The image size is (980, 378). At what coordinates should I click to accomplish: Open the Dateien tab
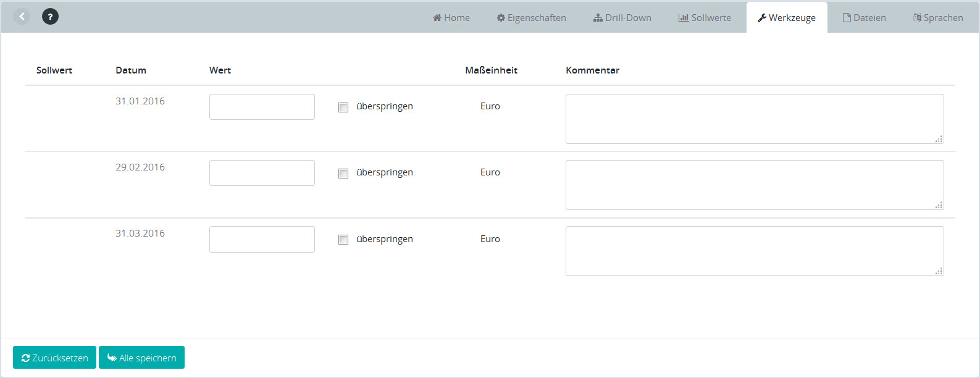(x=864, y=18)
